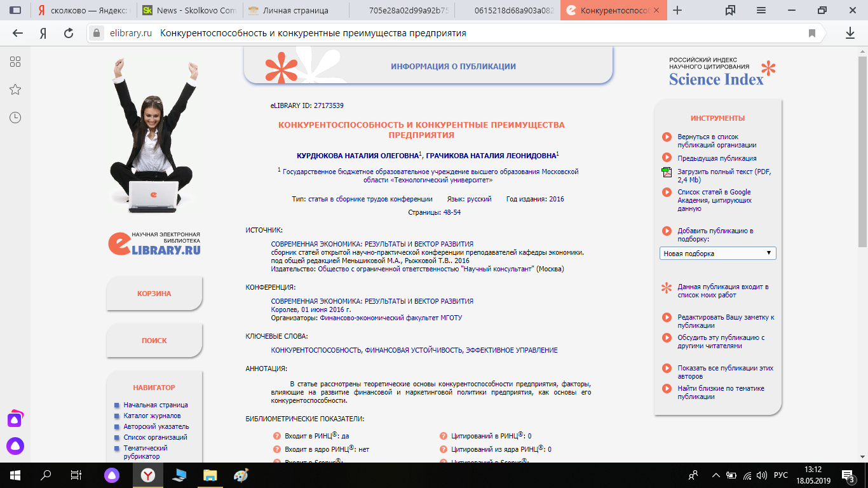The image size is (868, 488).
Task: Reload the current page
Action: point(69,33)
